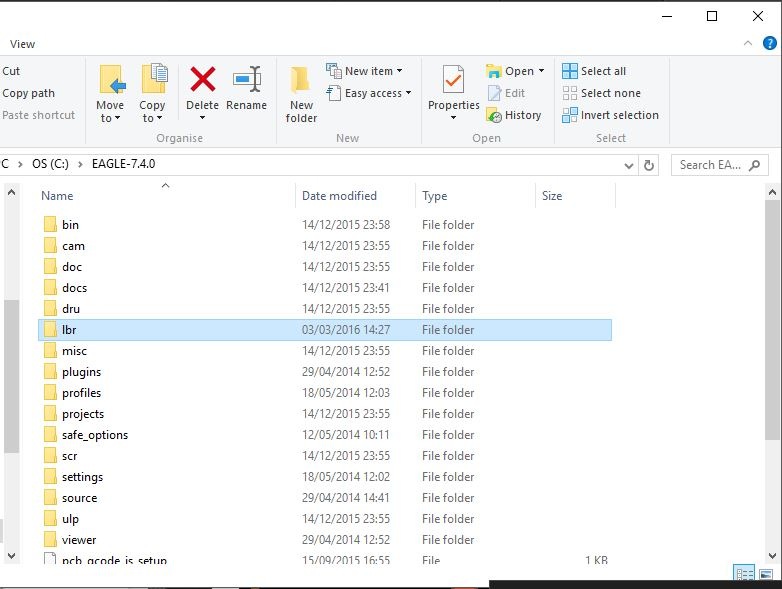
Task: Open the View ribbon tab
Action: [x=22, y=44]
